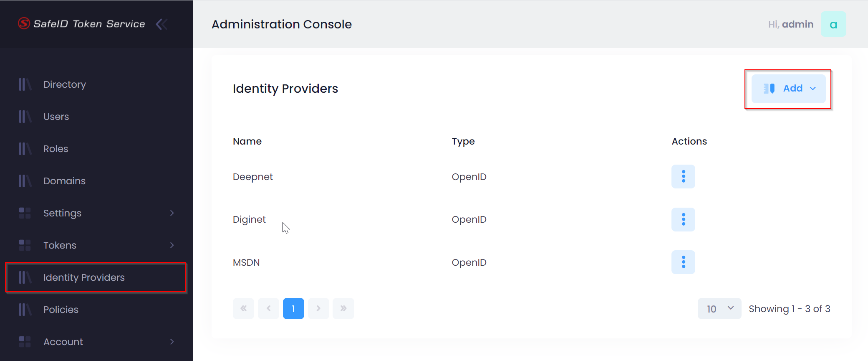
Task: Expand the Settings submenu
Action: point(172,213)
